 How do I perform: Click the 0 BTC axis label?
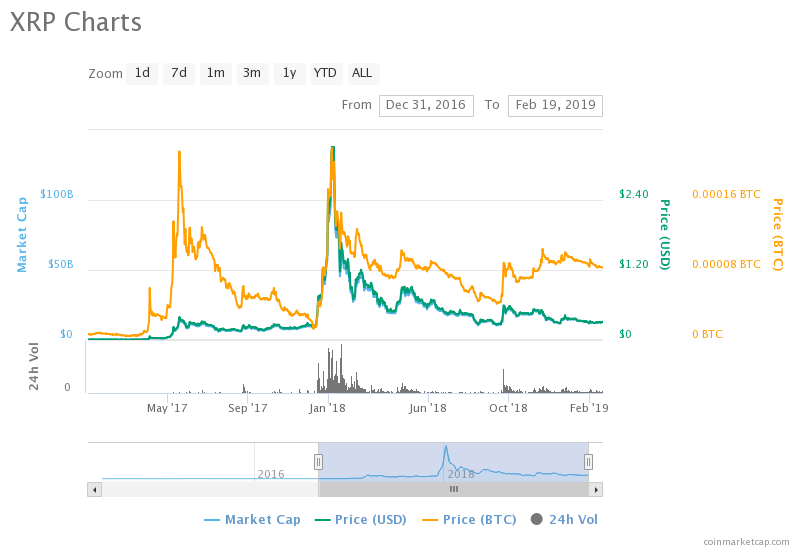point(707,334)
